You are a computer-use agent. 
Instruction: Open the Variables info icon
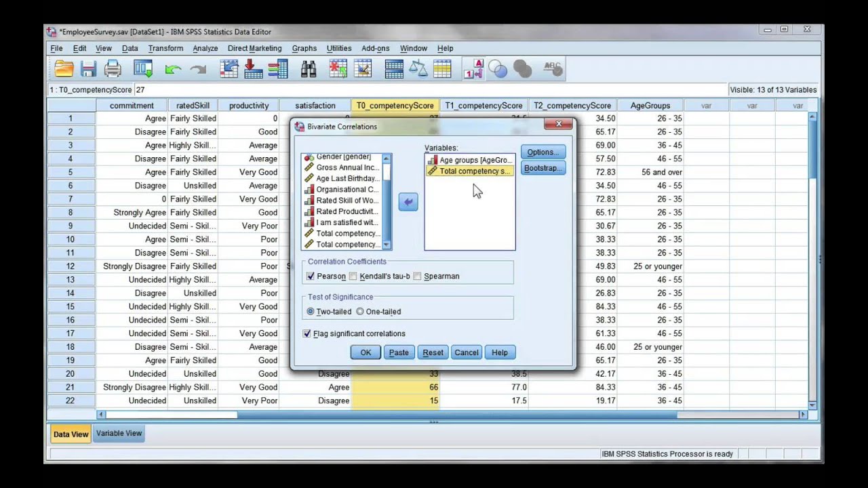[278, 68]
